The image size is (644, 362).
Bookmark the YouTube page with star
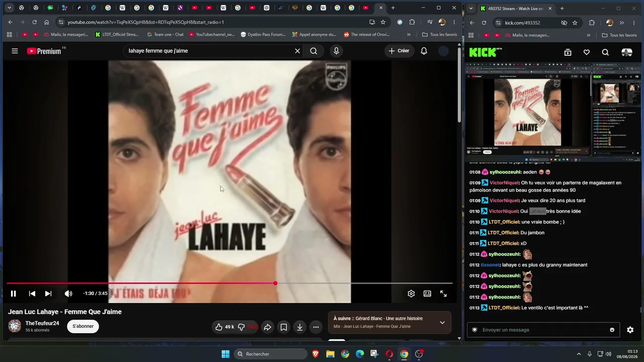[383, 22]
